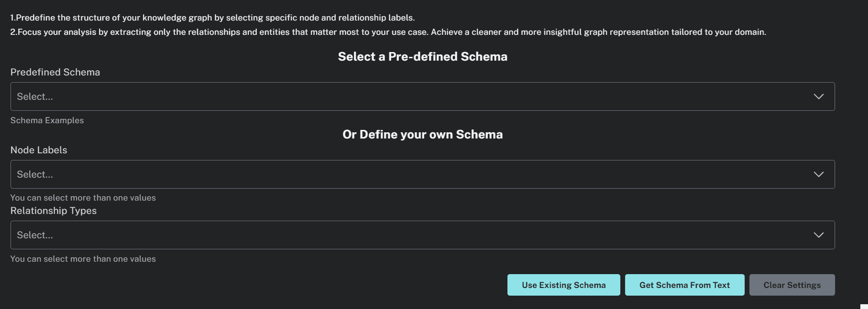Tap the expander arrow for Relationship Types
The height and width of the screenshot is (309, 868).
(x=818, y=234)
